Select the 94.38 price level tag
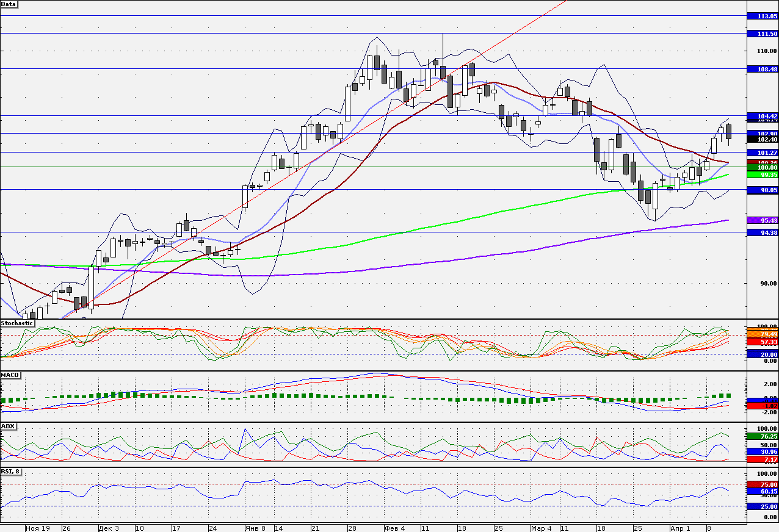 (x=763, y=232)
